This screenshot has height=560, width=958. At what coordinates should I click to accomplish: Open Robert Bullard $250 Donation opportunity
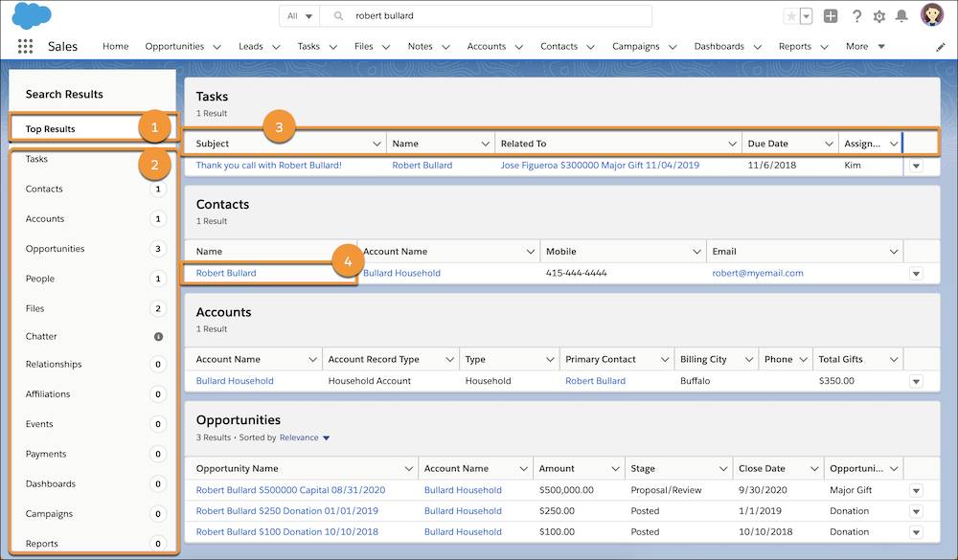[x=287, y=510]
